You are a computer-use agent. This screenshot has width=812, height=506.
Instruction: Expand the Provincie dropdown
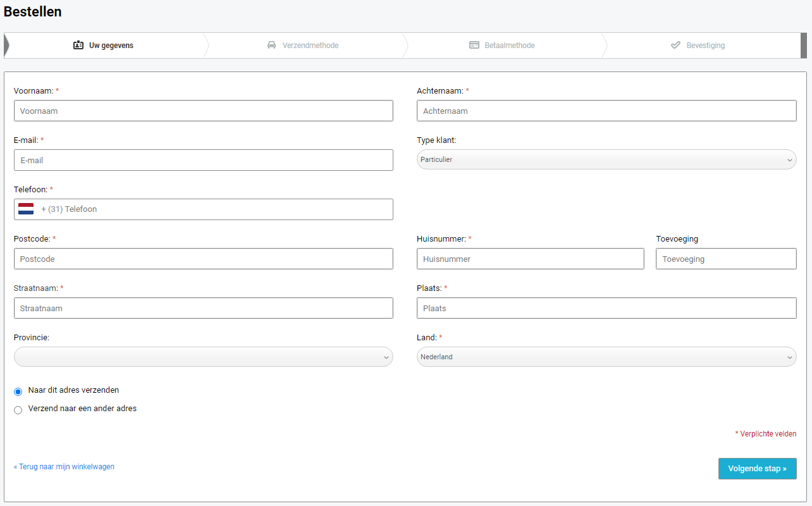(203, 357)
